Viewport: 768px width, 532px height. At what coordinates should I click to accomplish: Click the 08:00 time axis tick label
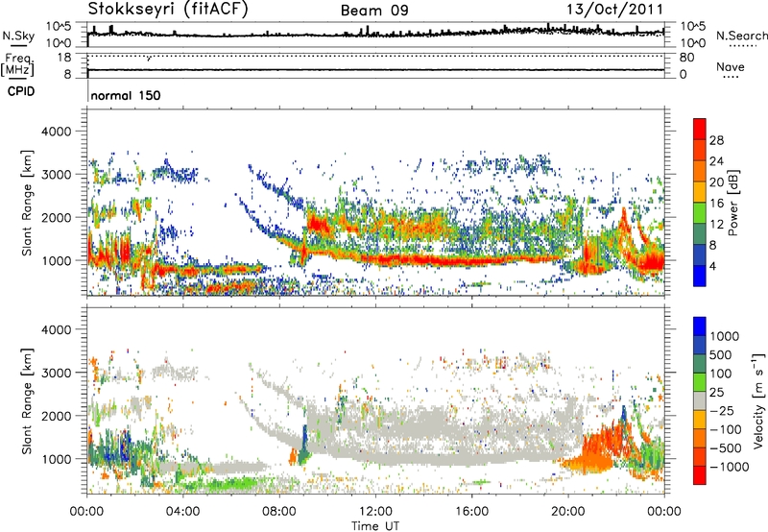[278, 512]
